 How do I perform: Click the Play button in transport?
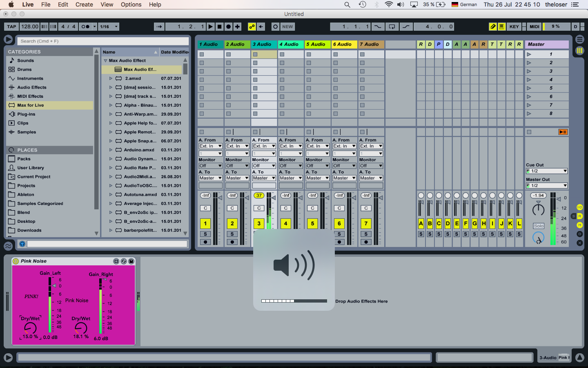pyautogui.click(x=210, y=27)
